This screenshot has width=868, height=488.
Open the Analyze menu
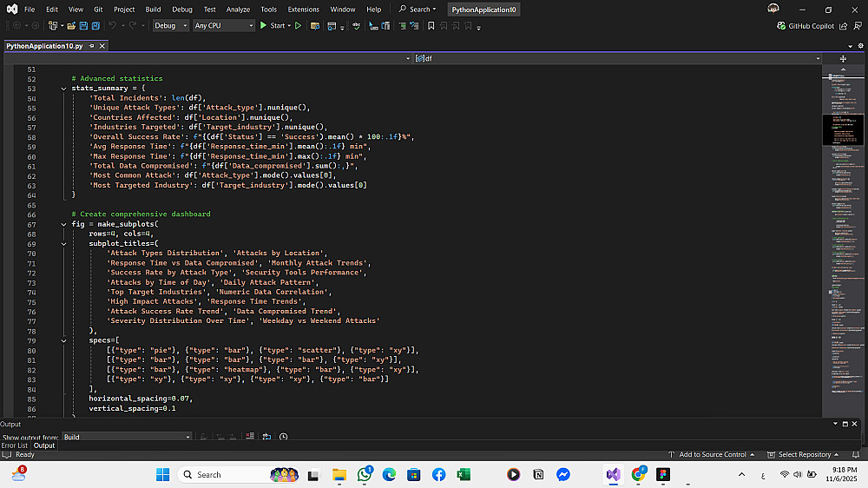point(238,10)
